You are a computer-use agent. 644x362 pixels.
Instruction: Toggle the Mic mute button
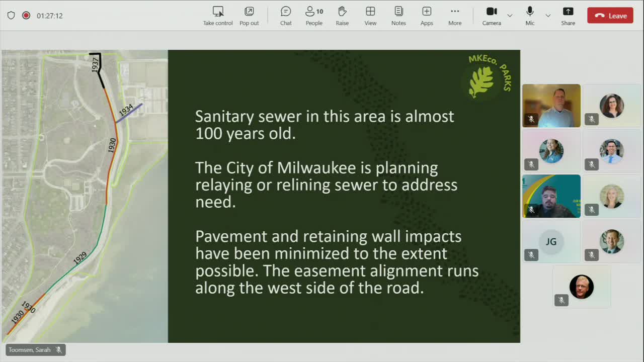click(530, 16)
